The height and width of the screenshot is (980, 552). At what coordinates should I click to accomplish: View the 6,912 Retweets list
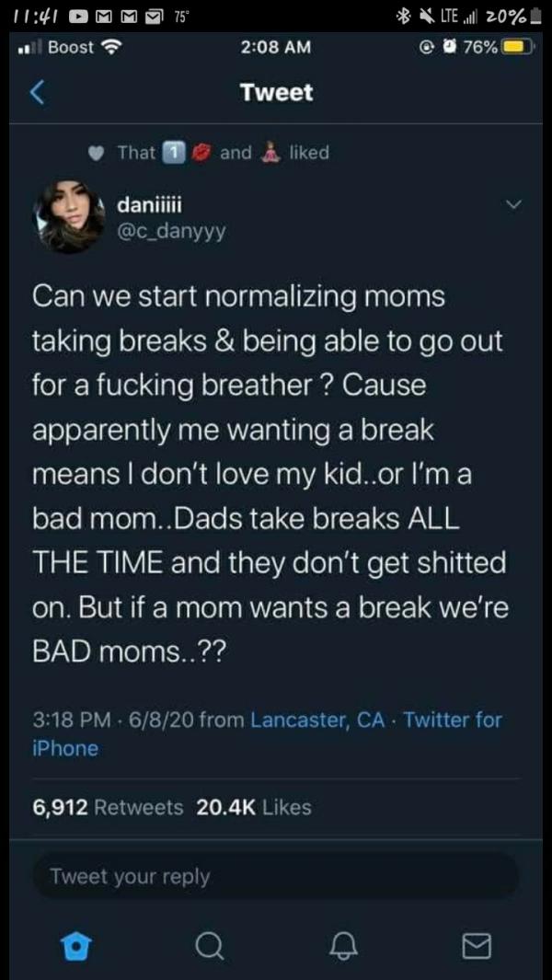(x=107, y=807)
